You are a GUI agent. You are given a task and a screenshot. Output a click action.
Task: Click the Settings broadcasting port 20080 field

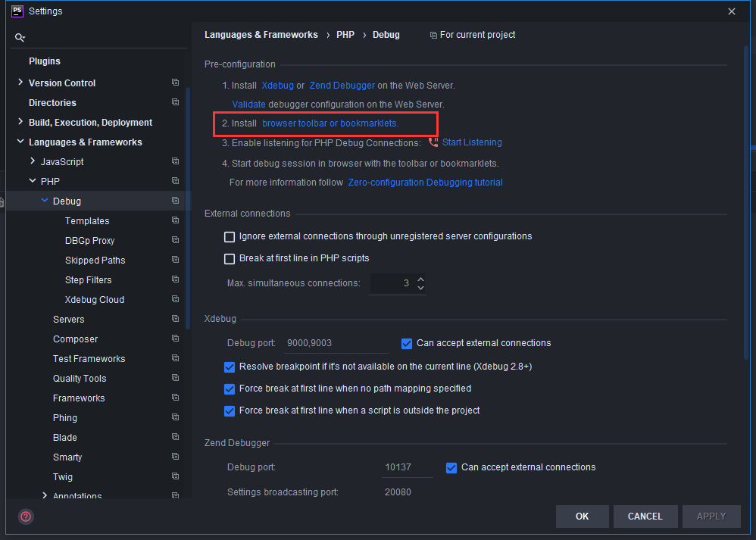407,492
